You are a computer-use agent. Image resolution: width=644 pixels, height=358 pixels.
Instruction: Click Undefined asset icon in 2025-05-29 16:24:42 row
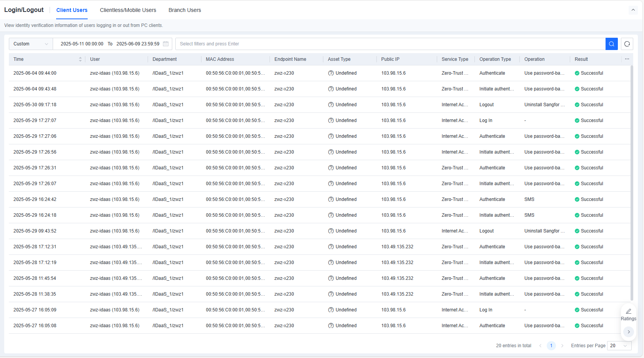click(x=331, y=199)
